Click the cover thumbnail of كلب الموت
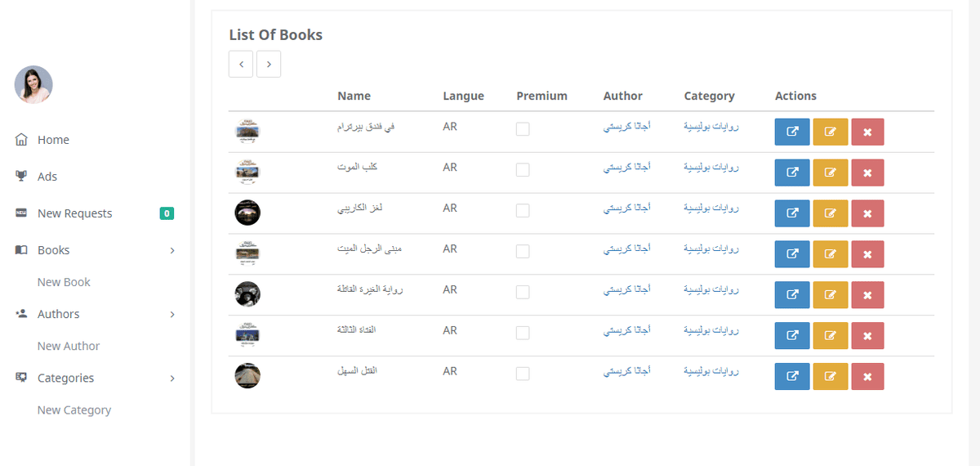Screen dimensions: 980x466 247,172
